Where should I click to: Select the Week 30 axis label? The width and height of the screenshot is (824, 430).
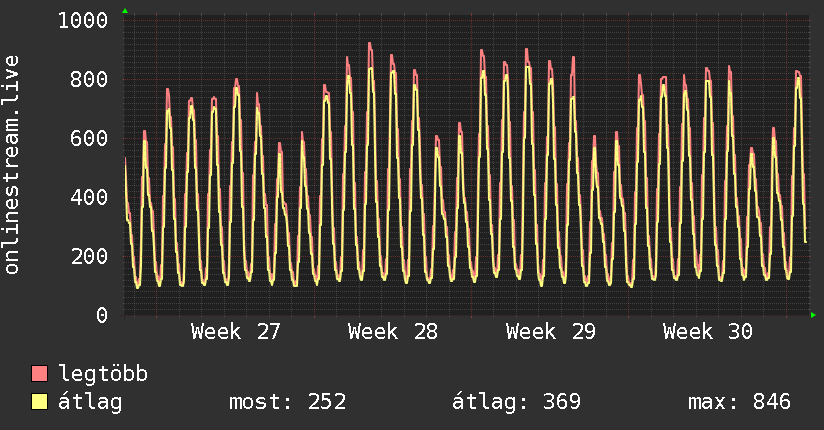[708, 332]
